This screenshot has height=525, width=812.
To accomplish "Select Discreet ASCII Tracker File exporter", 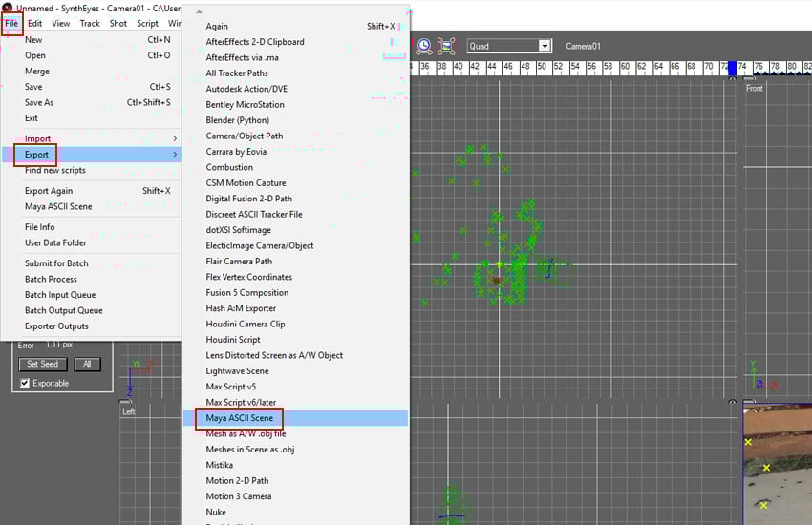I will click(296, 214).
